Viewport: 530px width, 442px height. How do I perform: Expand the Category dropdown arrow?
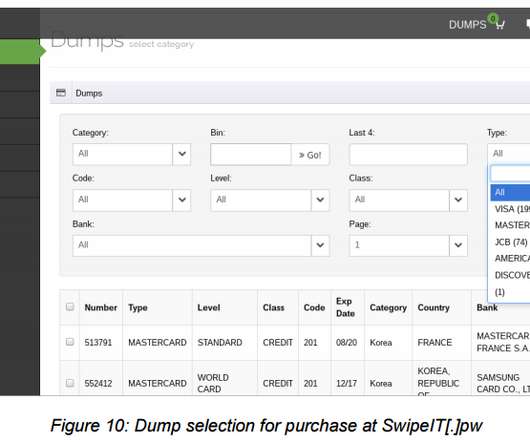pyautogui.click(x=182, y=154)
